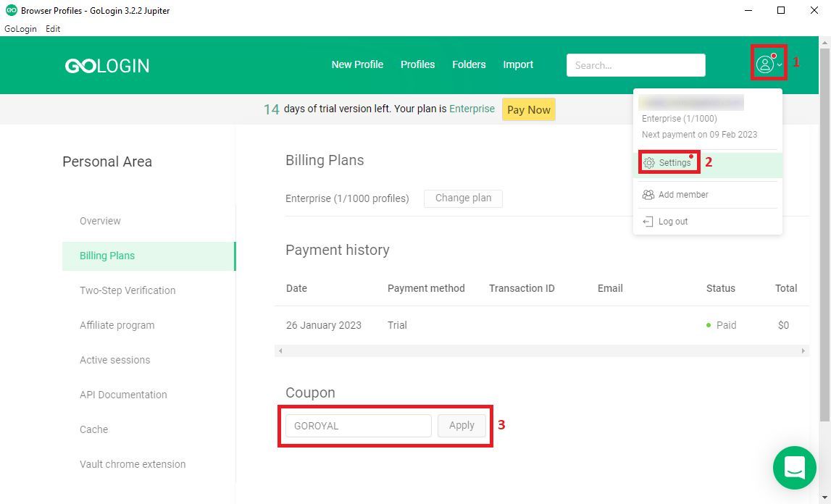The height and width of the screenshot is (504, 831).
Task: Click the Coupon code input field
Action: click(x=358, y=426)
